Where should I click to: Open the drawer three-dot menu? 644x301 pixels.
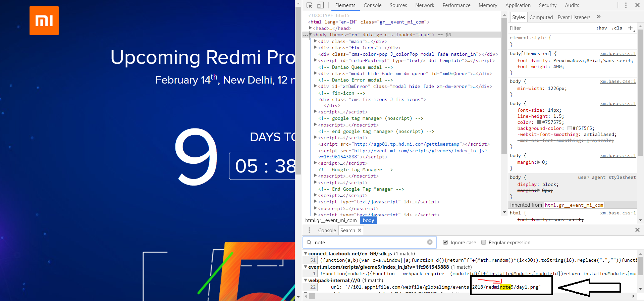tap(309, 230)
